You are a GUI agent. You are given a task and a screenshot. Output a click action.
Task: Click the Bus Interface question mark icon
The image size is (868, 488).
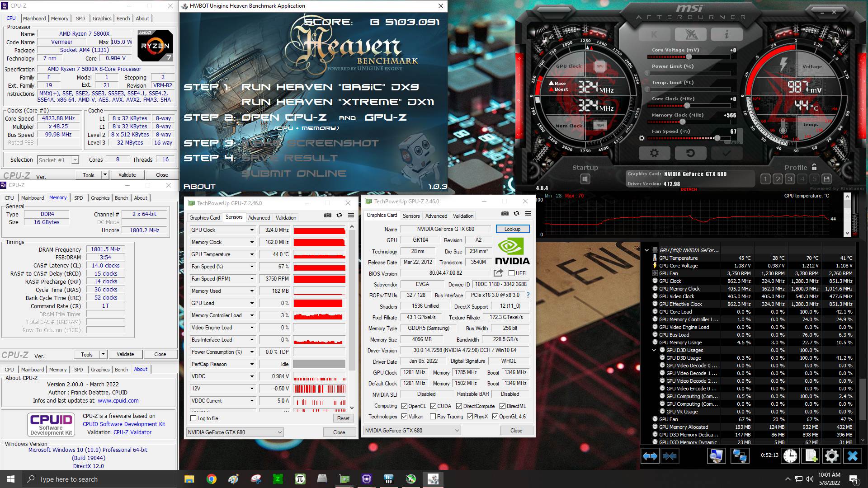pyautogui.click(x=528, y=295)
